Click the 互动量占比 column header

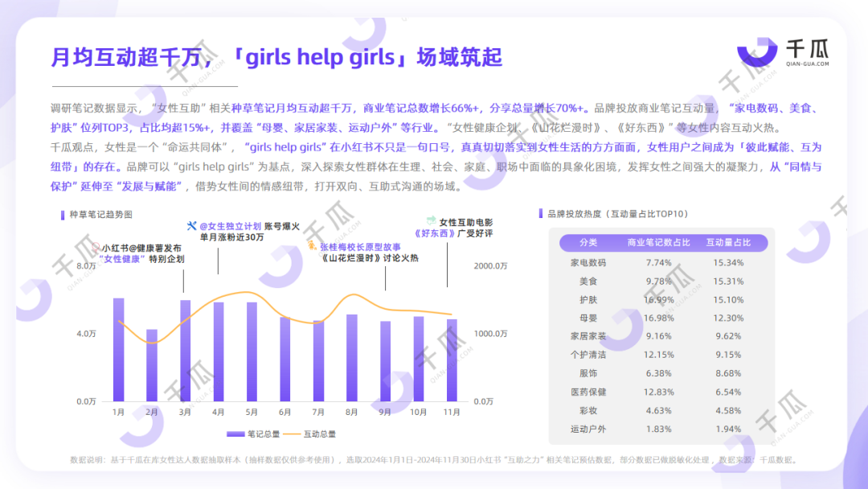728,243
